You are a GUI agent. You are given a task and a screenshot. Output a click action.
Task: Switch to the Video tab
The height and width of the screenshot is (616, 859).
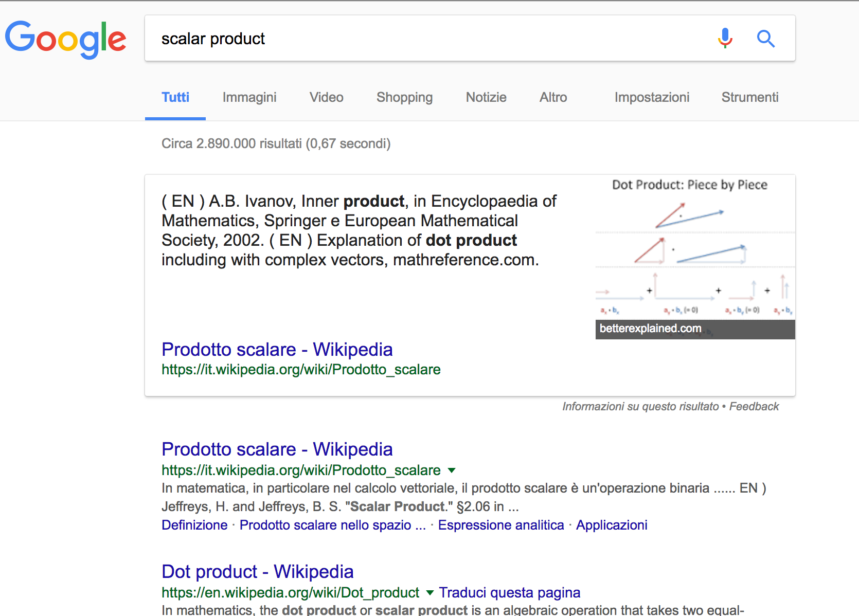326,97
